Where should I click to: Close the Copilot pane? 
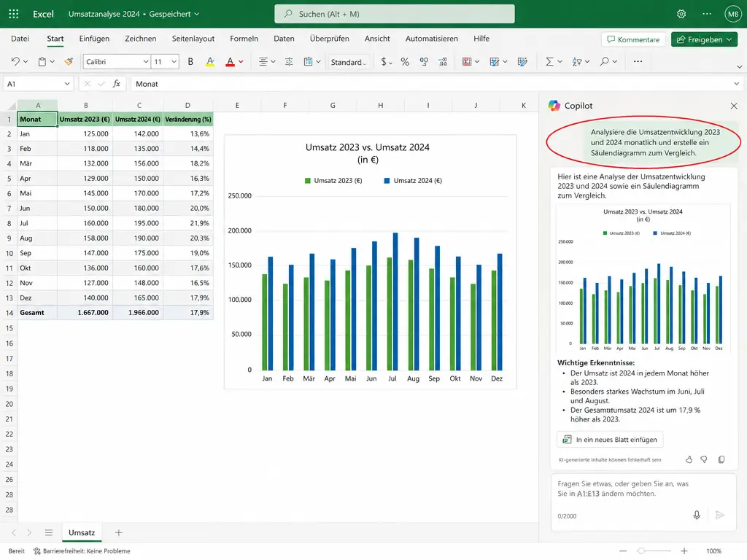coord(734,106)
